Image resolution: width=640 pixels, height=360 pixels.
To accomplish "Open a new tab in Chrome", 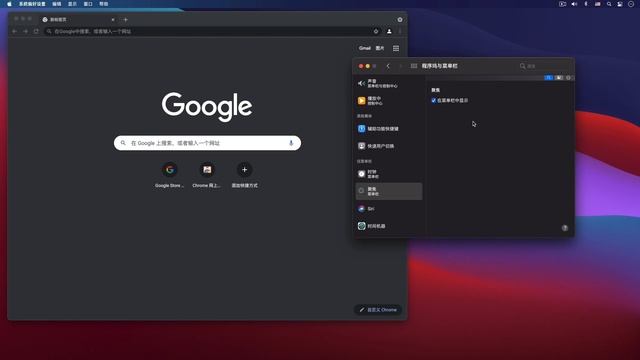I will pyautogui.click(x=126, y=20).
